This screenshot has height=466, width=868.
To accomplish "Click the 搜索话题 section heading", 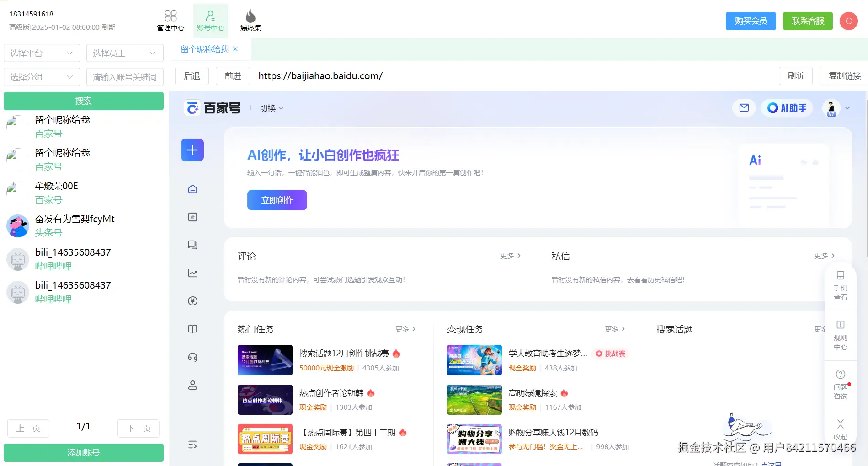I will tap(674, 329).
